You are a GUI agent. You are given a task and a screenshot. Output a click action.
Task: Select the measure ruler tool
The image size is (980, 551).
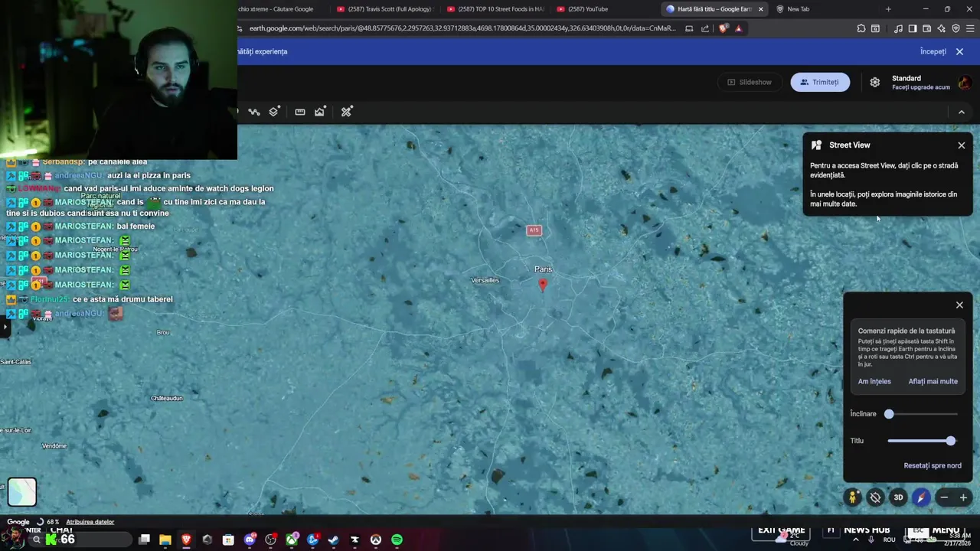click(300, 112)
